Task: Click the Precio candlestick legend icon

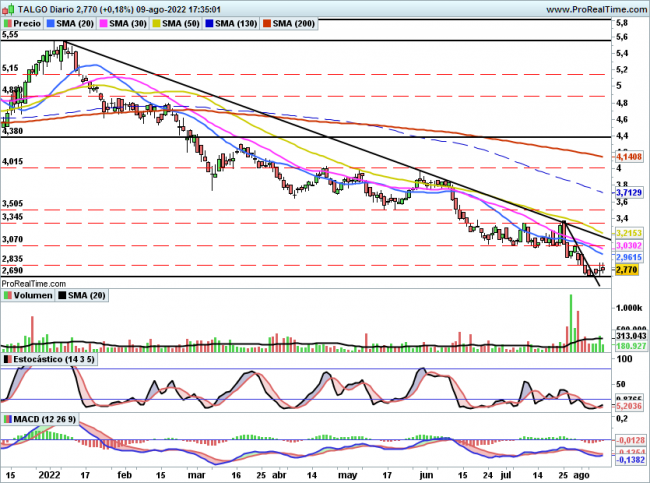Action: (7, 21)
